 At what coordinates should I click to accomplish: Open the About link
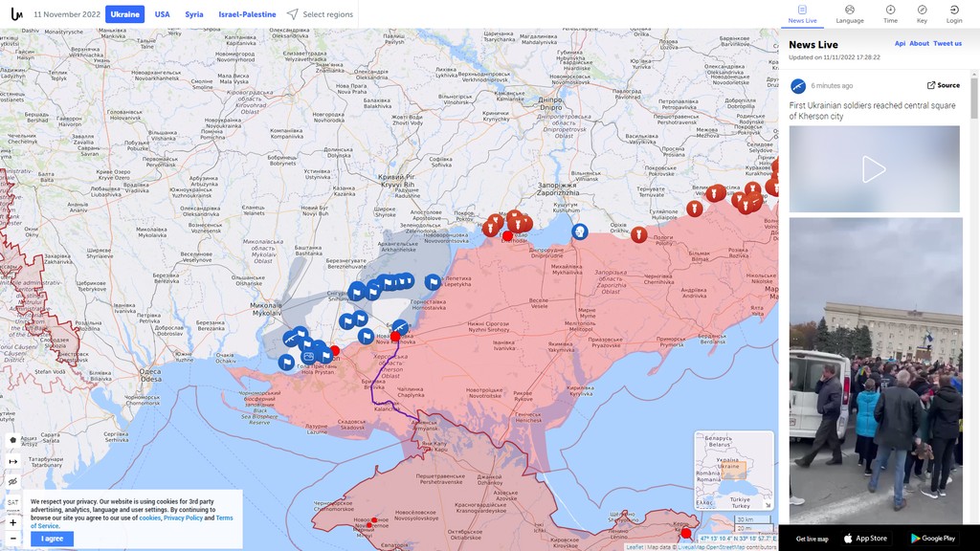click(x=919, y=44)
